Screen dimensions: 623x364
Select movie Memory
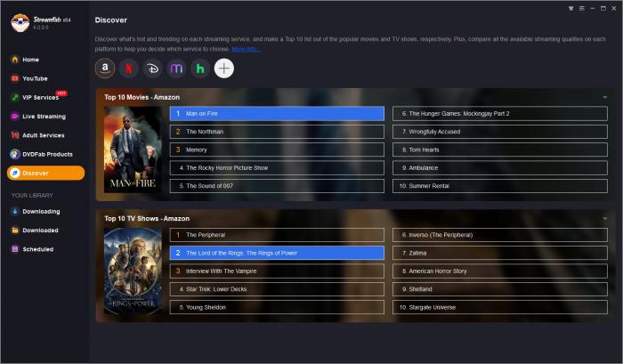277,150
